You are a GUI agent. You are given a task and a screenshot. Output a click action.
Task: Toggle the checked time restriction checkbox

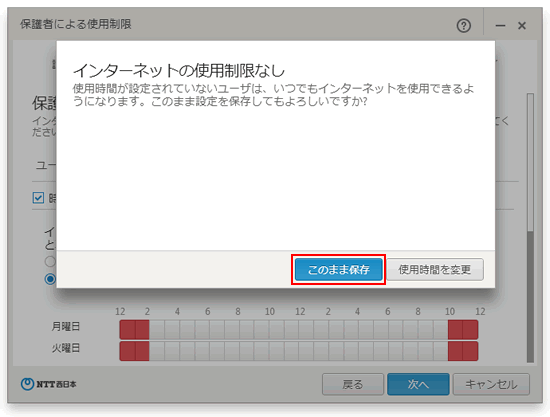pos(38,198)
